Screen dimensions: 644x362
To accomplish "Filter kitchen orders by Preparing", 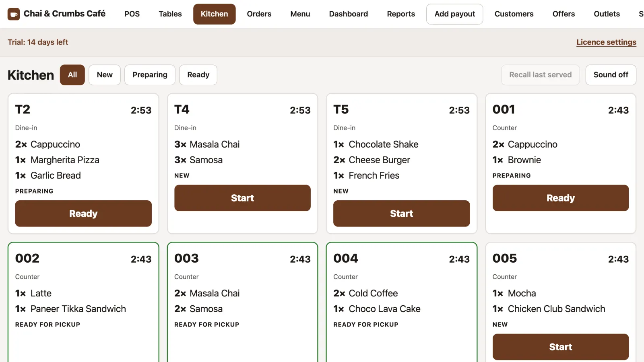I will [x=150, y=75].
